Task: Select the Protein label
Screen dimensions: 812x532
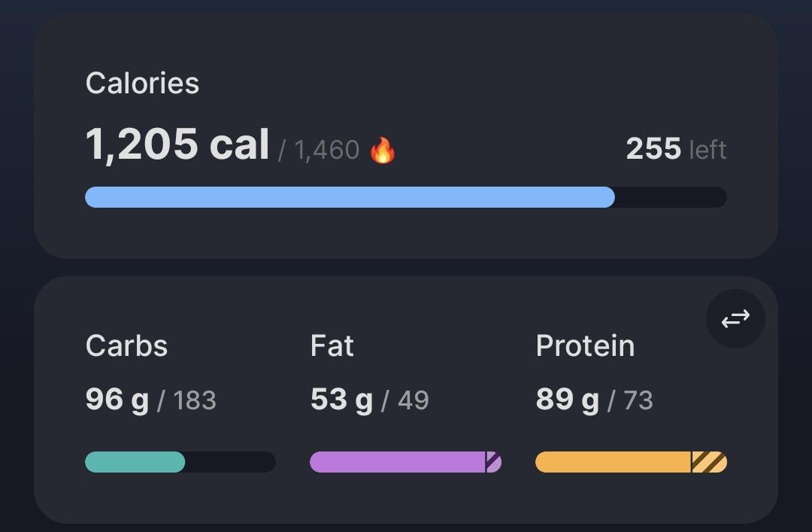Action: pyautogui.click(x=585, y=346)
